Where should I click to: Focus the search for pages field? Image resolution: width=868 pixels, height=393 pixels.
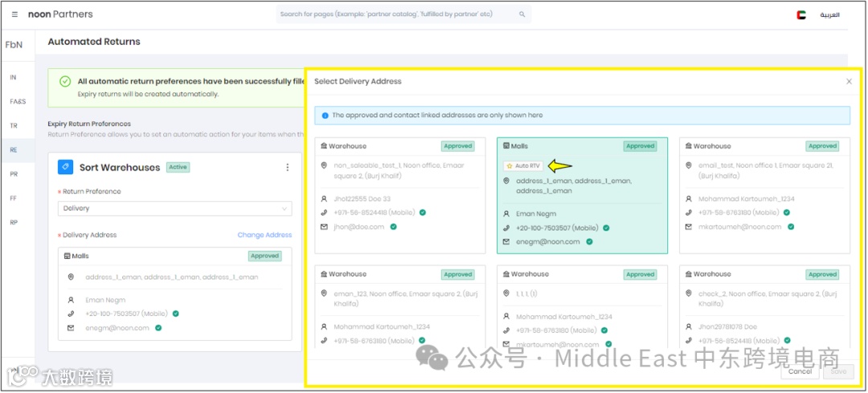(403, 14)
